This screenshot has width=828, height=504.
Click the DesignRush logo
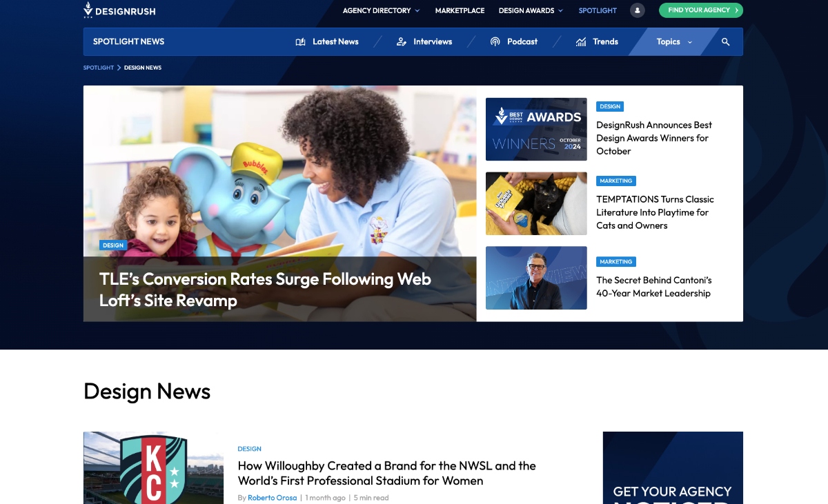click(x=119, y=10)
